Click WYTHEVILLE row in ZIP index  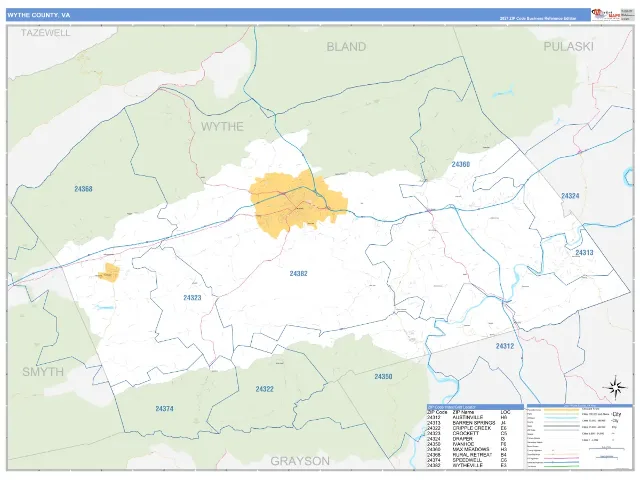point(468,465)
